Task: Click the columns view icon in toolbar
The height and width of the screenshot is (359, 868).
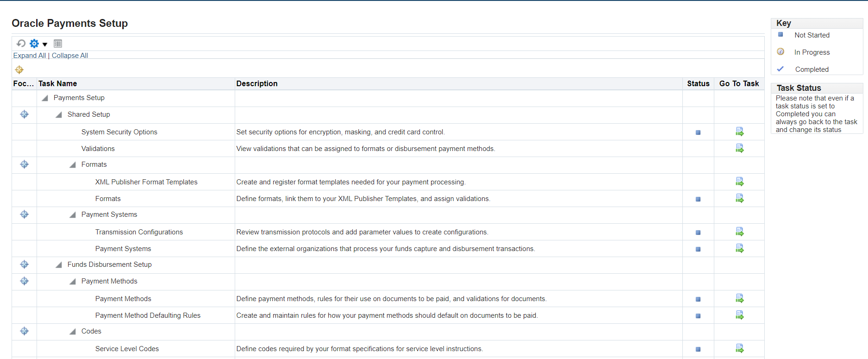Action: [x=58, y=44]
